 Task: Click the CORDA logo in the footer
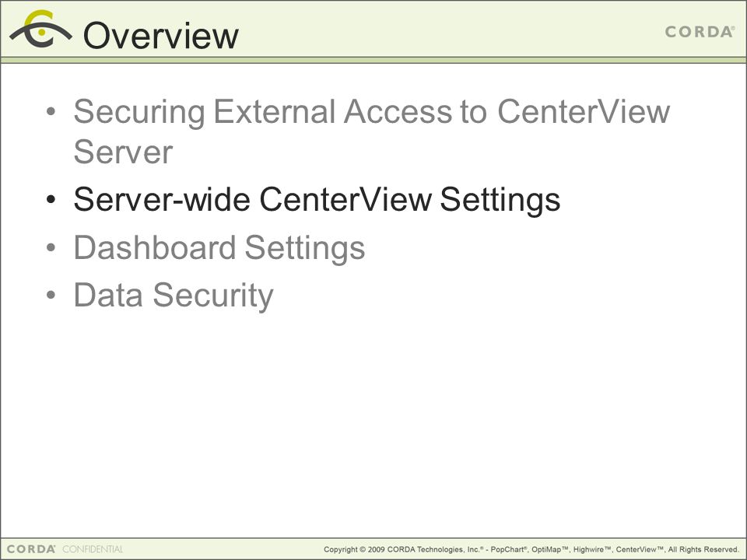(x=31, y=549)
